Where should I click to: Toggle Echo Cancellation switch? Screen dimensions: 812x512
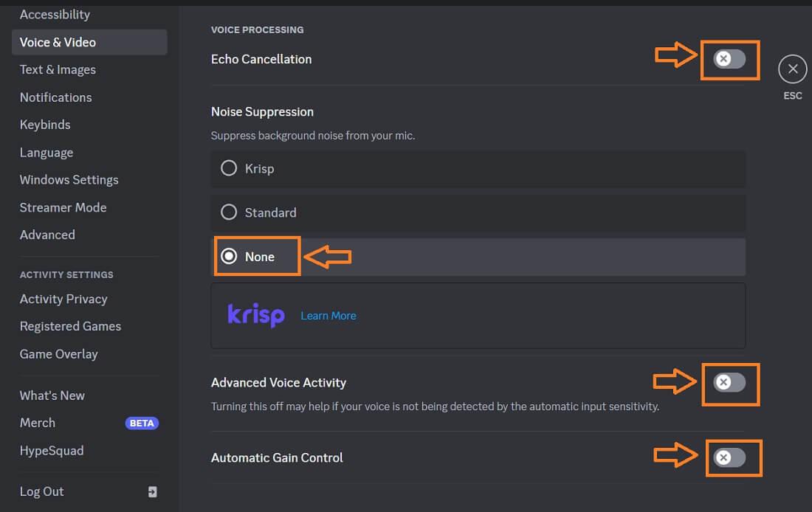(729, 59)
